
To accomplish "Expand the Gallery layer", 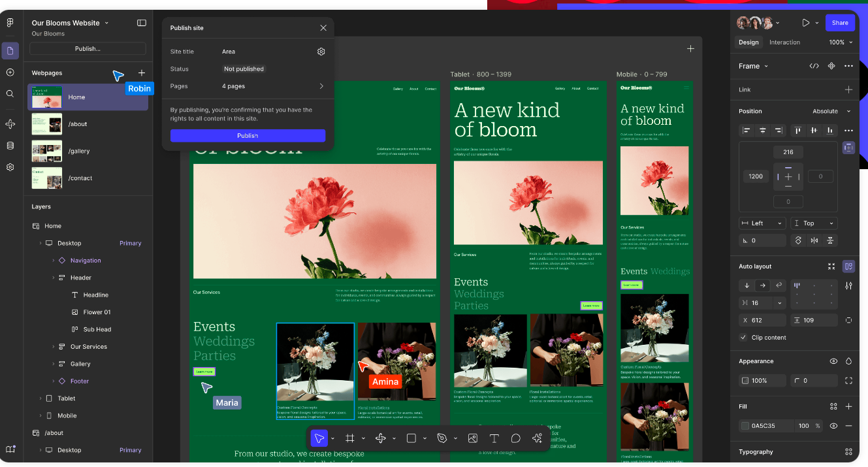I will 54,364.
